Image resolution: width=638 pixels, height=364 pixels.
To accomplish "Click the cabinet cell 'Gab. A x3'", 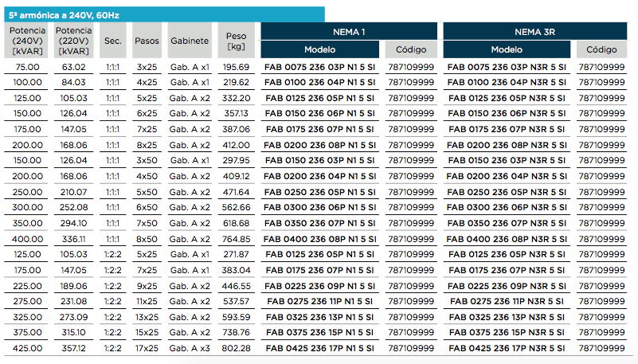I will tap(190, 349).
